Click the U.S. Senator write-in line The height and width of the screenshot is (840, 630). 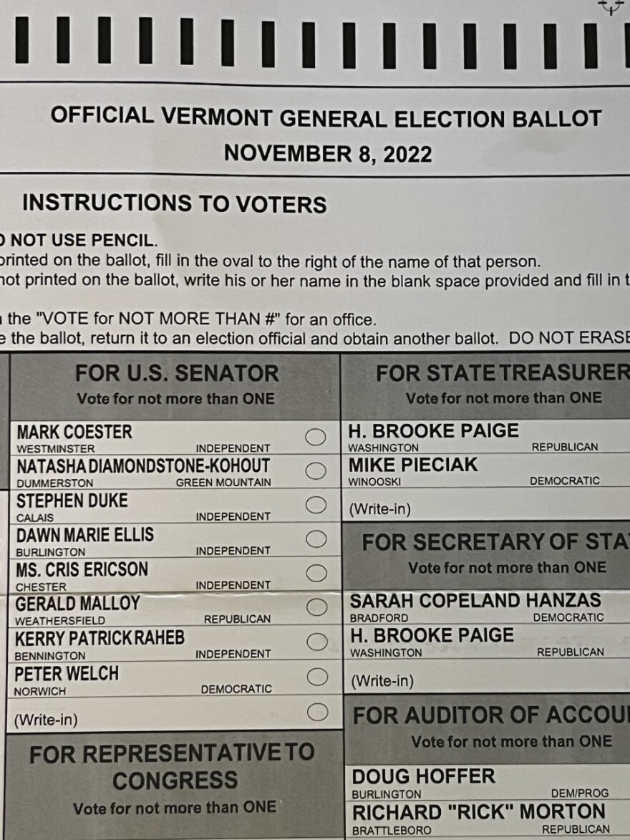coord(157,718)
